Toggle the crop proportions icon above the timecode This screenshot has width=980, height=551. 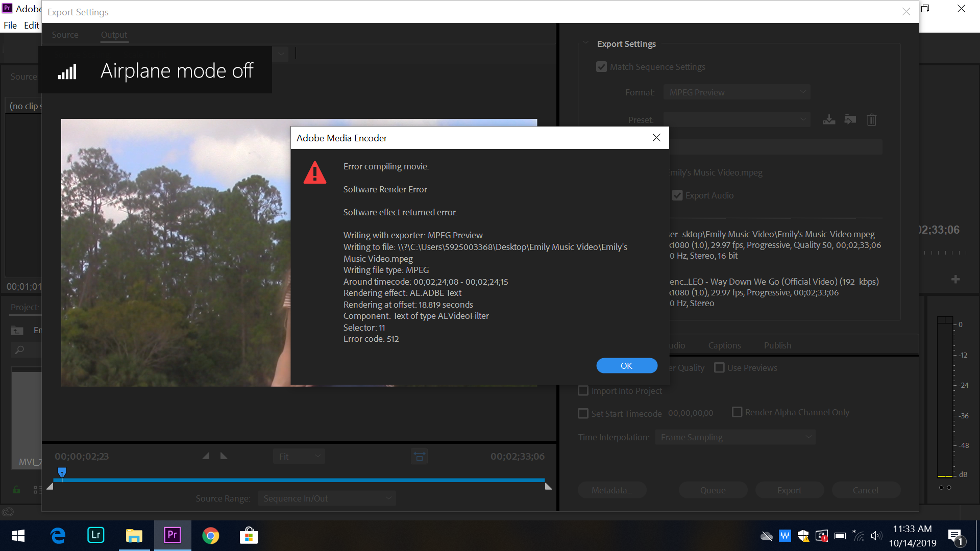[419, 456]
